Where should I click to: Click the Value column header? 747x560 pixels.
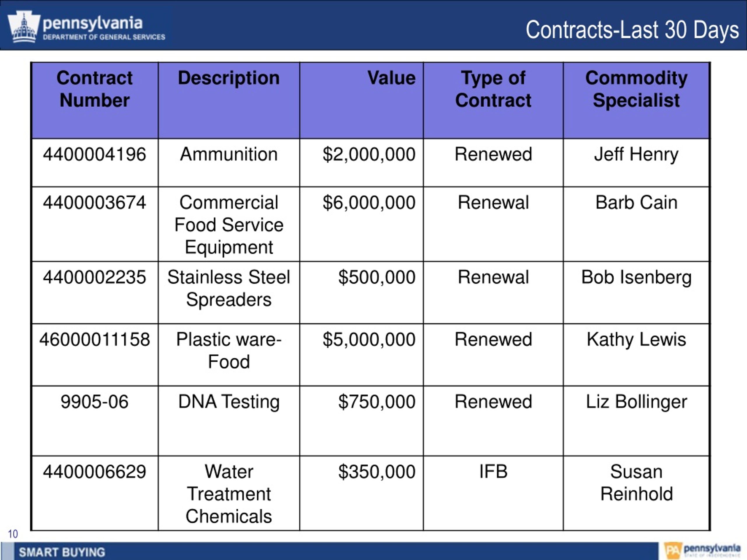[361, 100]
